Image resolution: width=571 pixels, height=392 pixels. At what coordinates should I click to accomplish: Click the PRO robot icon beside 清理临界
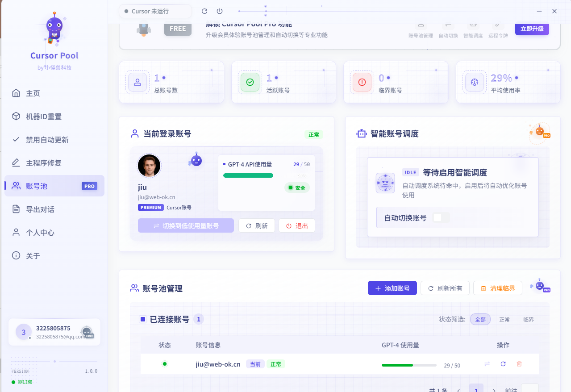[541, 286]
